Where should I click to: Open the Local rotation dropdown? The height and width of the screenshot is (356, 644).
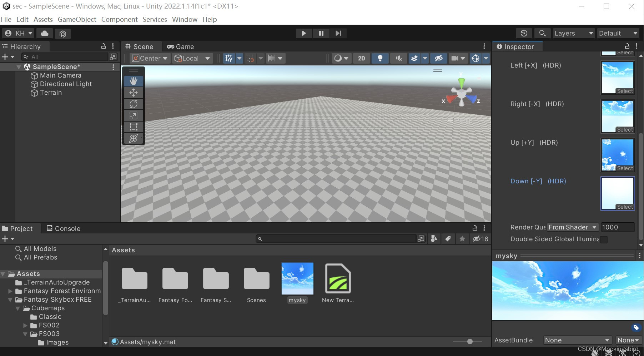192,58
